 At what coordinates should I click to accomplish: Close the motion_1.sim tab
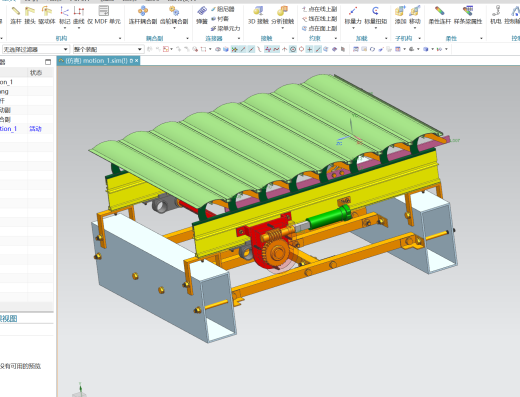(x=136, y=61)
